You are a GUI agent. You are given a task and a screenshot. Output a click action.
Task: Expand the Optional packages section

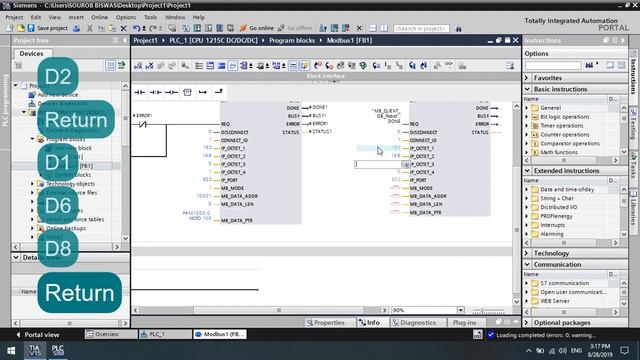(527, 322)
